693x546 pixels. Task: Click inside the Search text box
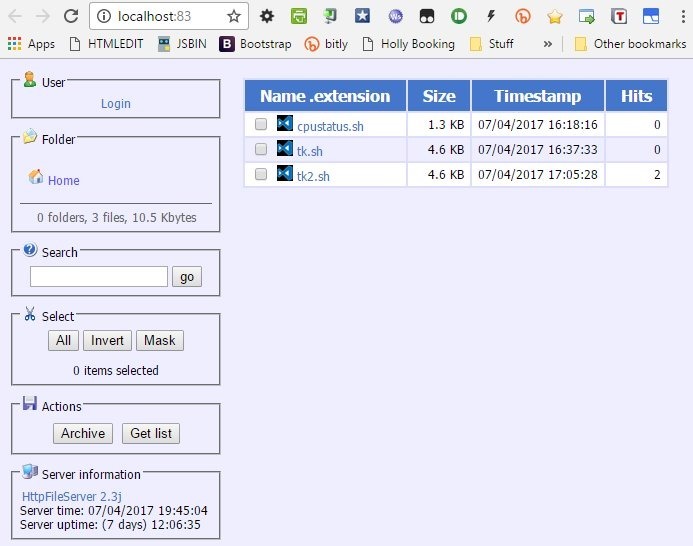point(99,277)
